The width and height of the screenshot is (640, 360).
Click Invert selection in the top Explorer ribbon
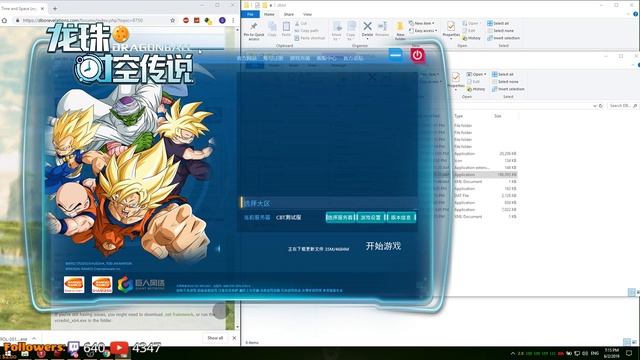point(504,38)
